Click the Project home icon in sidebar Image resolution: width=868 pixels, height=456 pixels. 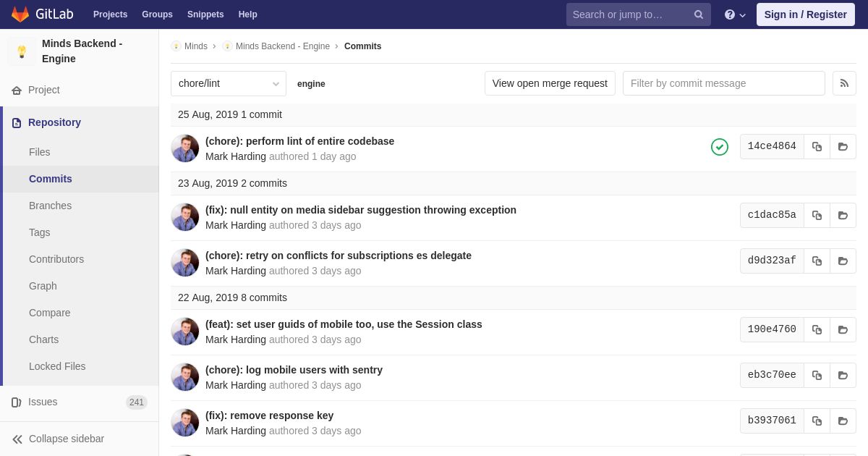17,90
